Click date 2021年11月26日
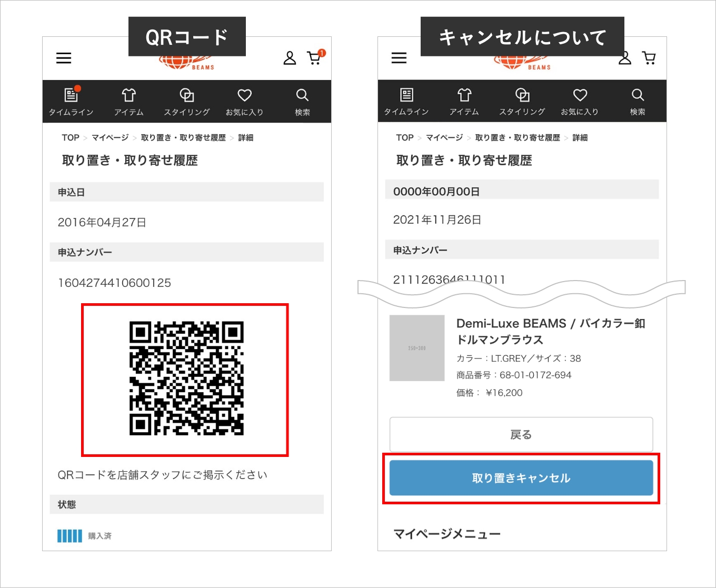The height and width of the screenshot is (588, 716). (x=437, y=220)
